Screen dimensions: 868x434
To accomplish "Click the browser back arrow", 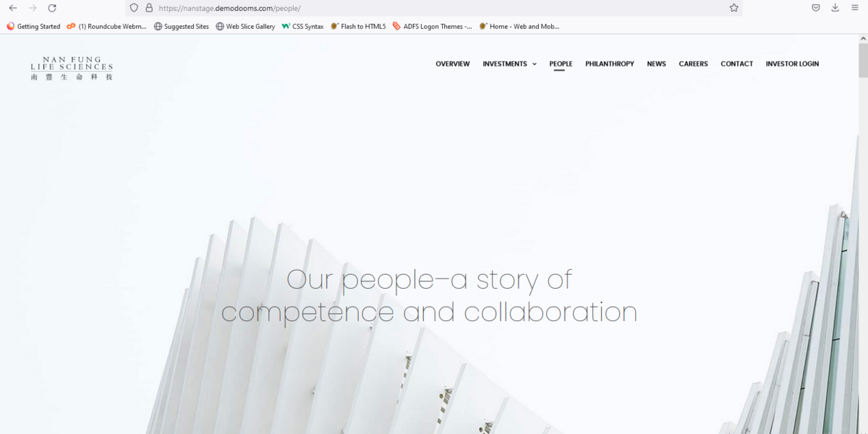I will pyautogui.click(x=13, y=8).
